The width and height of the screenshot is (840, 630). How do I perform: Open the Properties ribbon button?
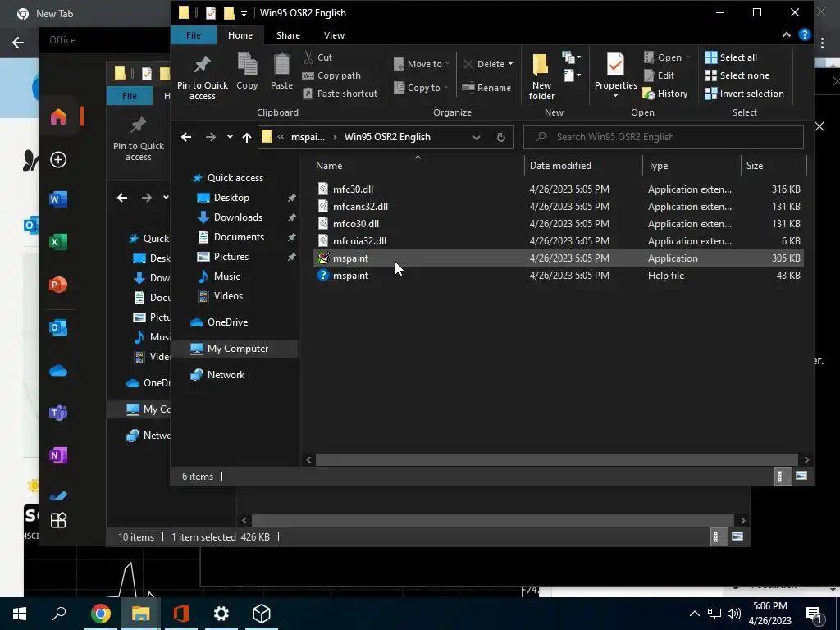615,75
